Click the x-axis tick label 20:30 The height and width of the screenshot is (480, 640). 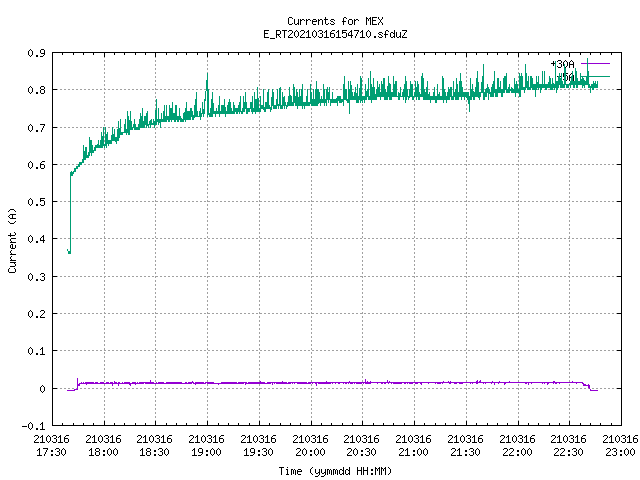click(362, 452)
